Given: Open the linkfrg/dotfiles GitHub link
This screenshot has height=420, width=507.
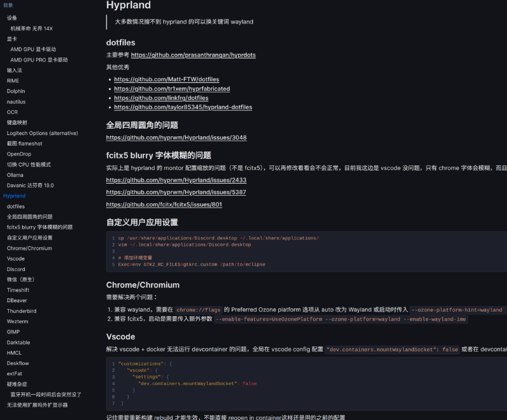Looking at the screenshot, I should point(161,98).
